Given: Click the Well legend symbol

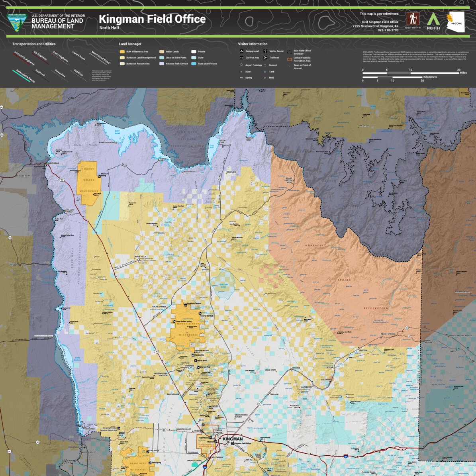Looking at the screenshot, I should pyautogui.click(x=265, y=78).
